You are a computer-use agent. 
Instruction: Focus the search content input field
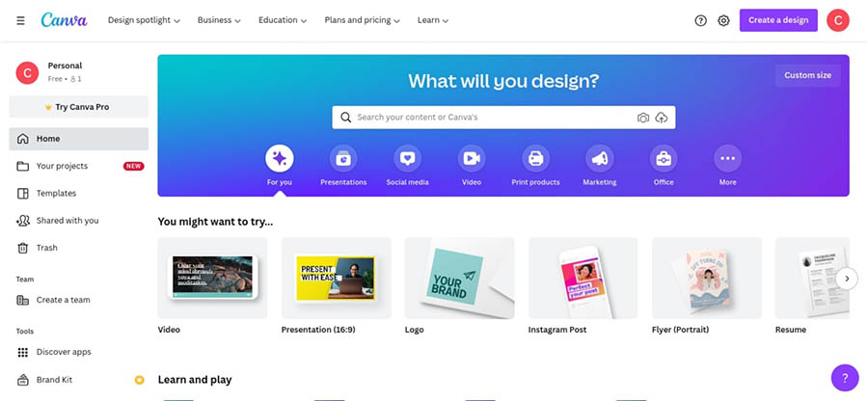click(503, 118)
